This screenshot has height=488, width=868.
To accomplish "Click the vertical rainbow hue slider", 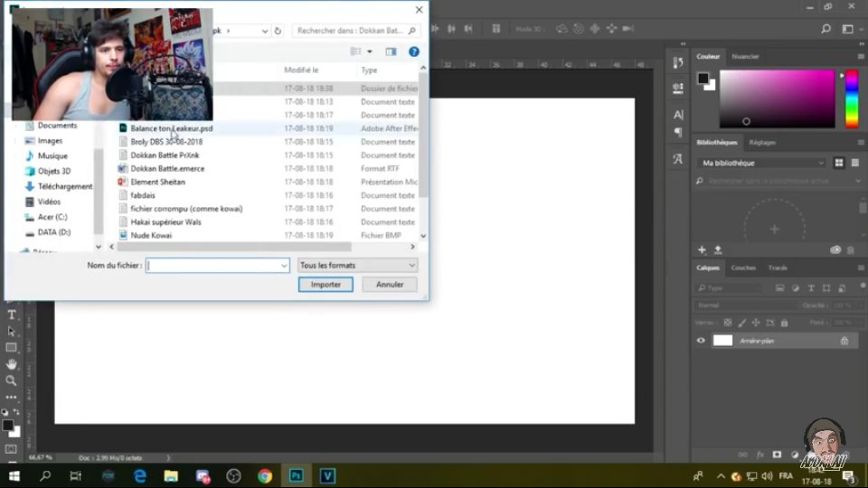I will [852, 99].
